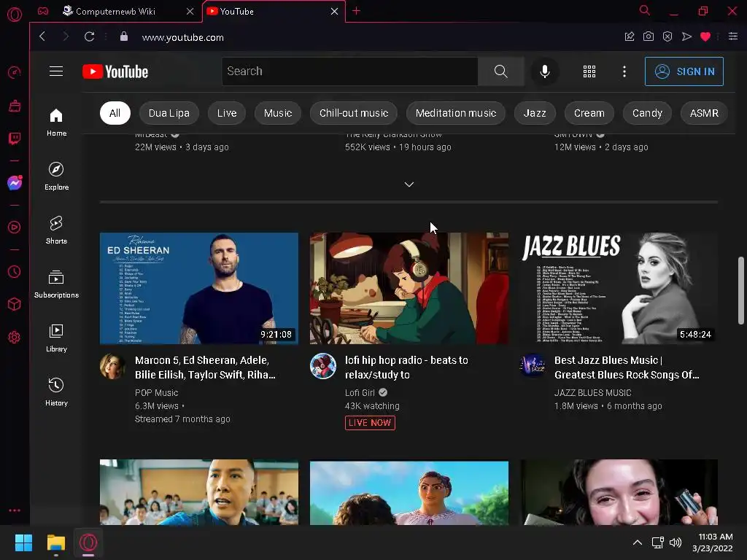The width and height of the screenshot is (747, 560).
Task: Filter by Chill-out music chip
Action: pyautogui.click(x=354, y=113)
